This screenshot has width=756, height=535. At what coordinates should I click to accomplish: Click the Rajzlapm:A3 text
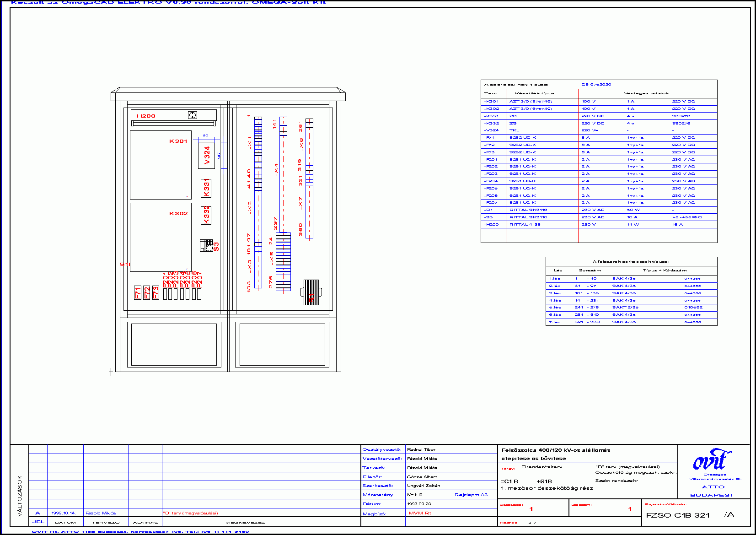[471, 495]
